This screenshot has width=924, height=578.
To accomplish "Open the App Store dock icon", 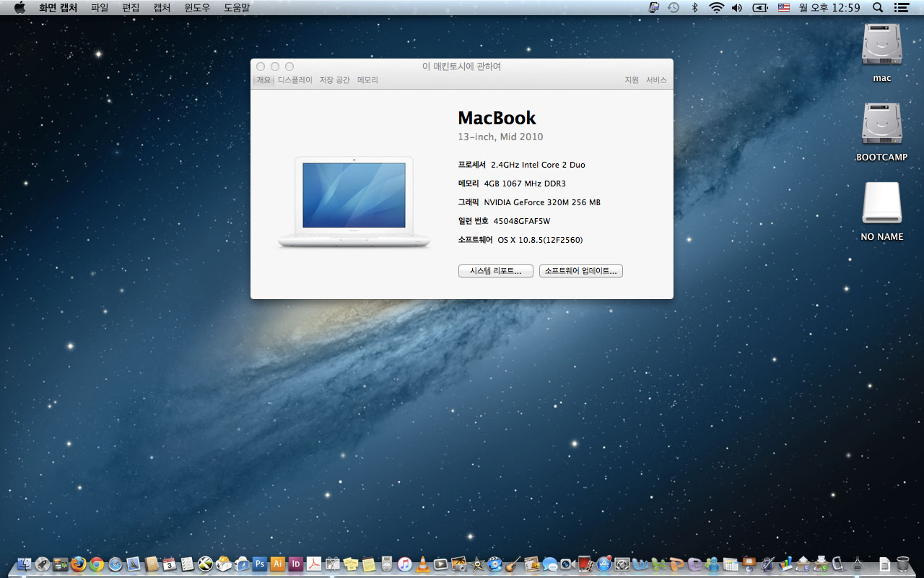I will point(604,564).
